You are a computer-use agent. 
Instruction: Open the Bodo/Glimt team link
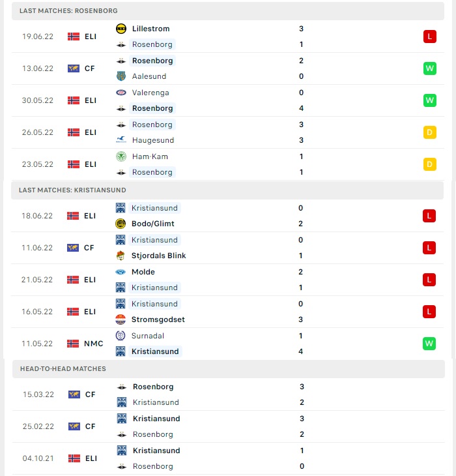(x=153, y=224)
